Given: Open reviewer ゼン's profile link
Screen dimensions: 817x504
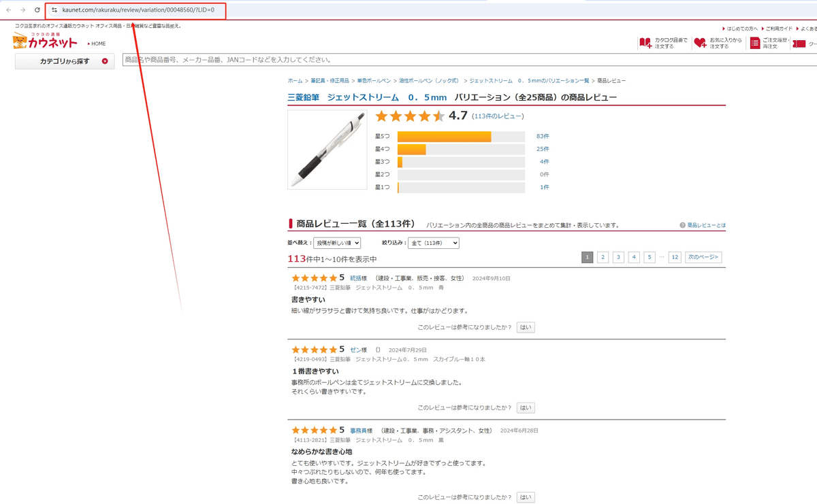Looking at the screenshot, I should coord(355,350).
